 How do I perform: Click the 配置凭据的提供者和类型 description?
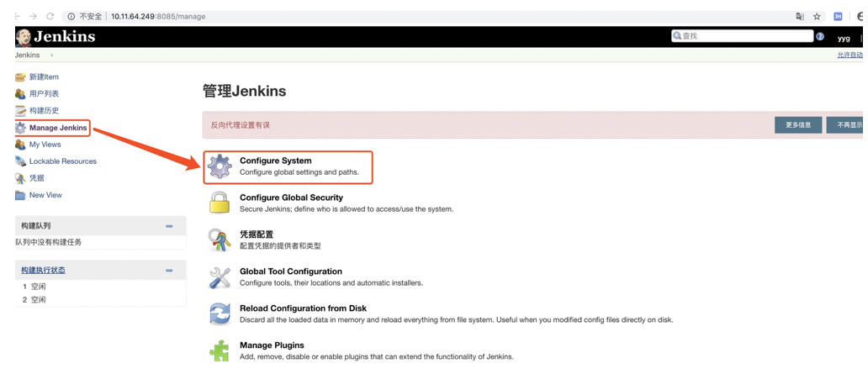(x=280, y=245)
